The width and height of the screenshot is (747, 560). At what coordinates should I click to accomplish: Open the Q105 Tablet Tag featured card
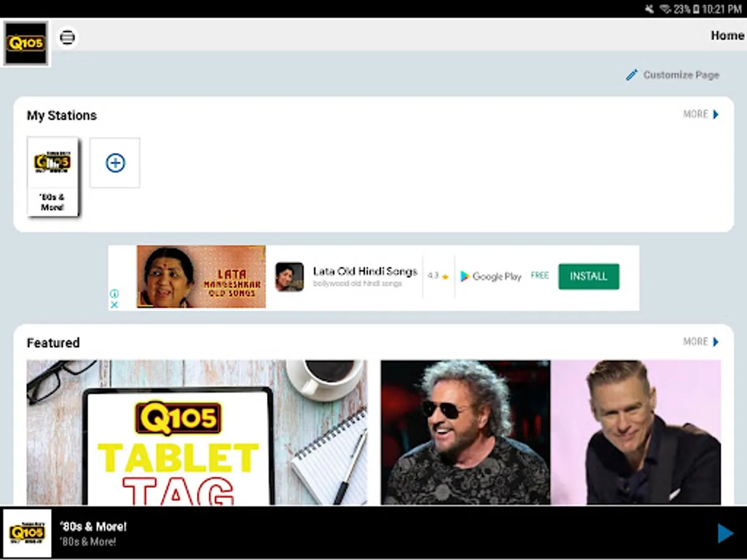197,432
